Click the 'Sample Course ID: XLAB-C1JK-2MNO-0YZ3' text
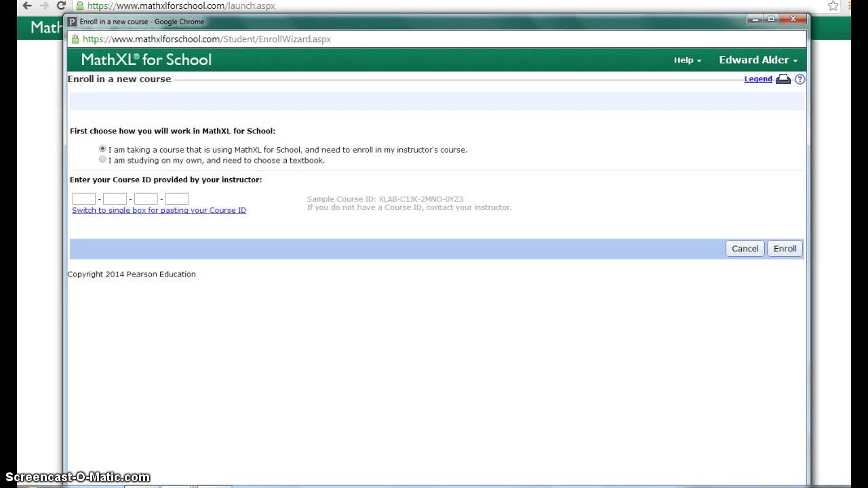868x488 pixels. (x=385, y=199)
